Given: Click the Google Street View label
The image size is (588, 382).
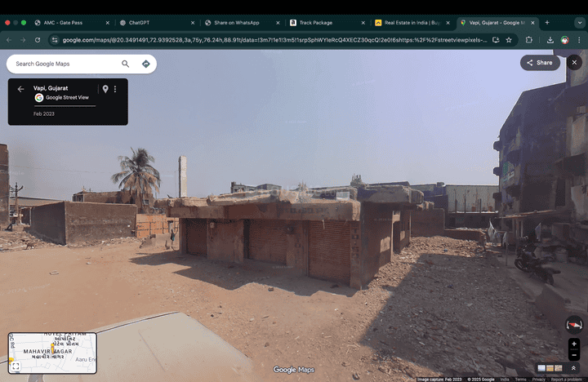Looking at the screenshot, I should tap(67, 97).
